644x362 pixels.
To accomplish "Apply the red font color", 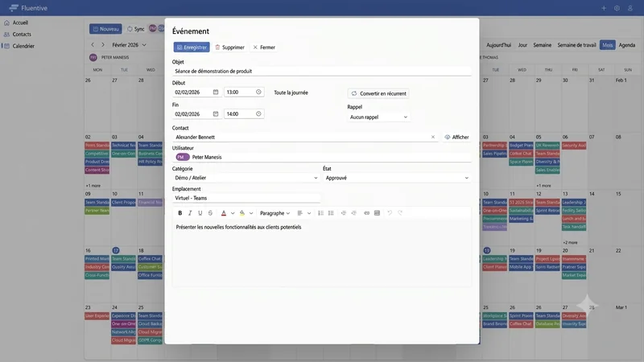I will 224,213.
